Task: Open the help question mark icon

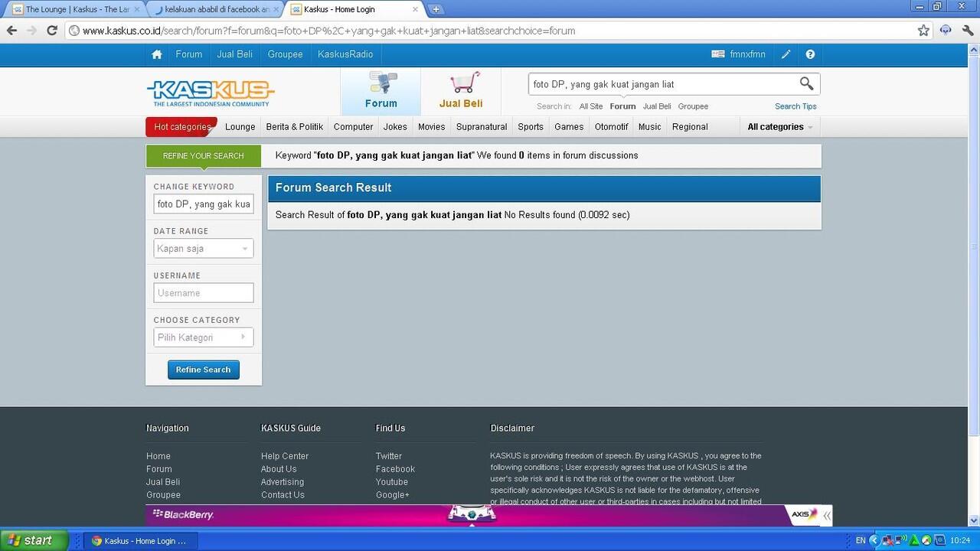Action: (x=810, y=54)
